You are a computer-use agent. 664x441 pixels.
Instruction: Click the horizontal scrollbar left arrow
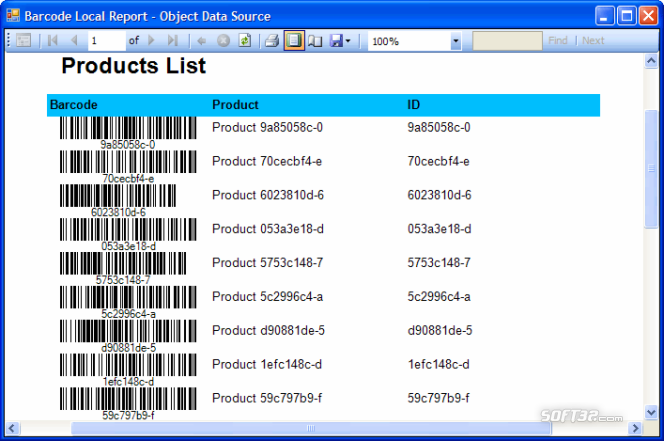click(12, 428)
